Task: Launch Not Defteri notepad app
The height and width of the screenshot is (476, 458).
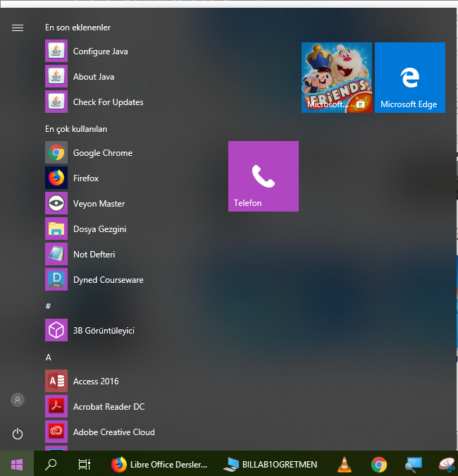Action: point(94,255)
